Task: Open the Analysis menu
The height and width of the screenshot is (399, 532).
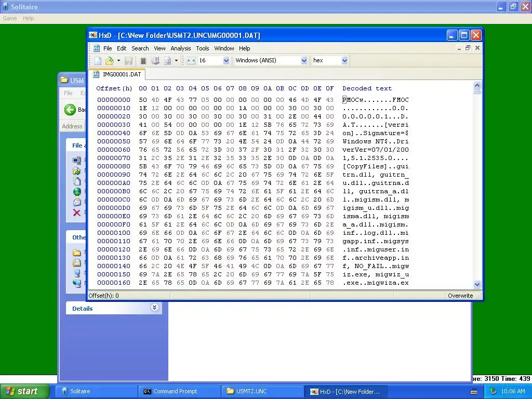Action: point(180,48)
